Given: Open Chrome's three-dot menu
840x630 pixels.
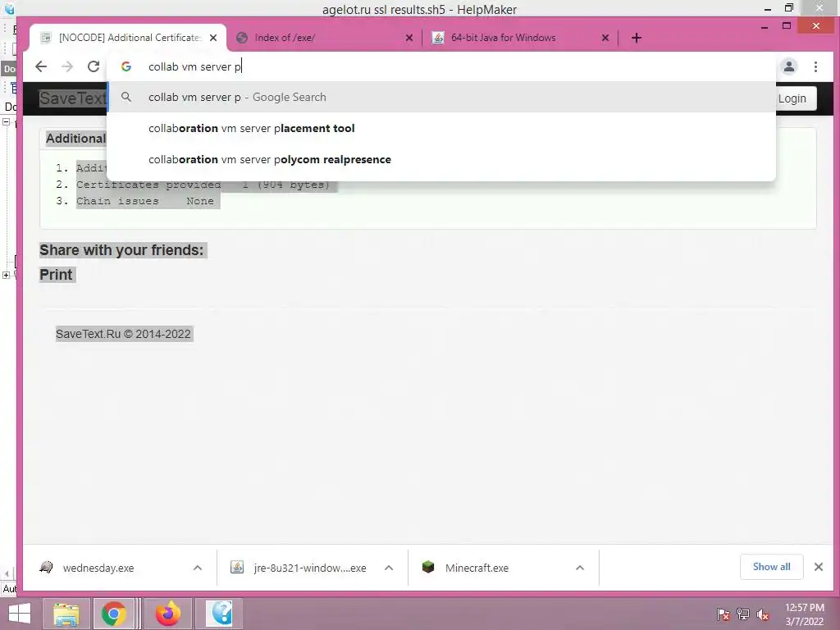Looking at the screenshot, I should [x=815, y=66].
